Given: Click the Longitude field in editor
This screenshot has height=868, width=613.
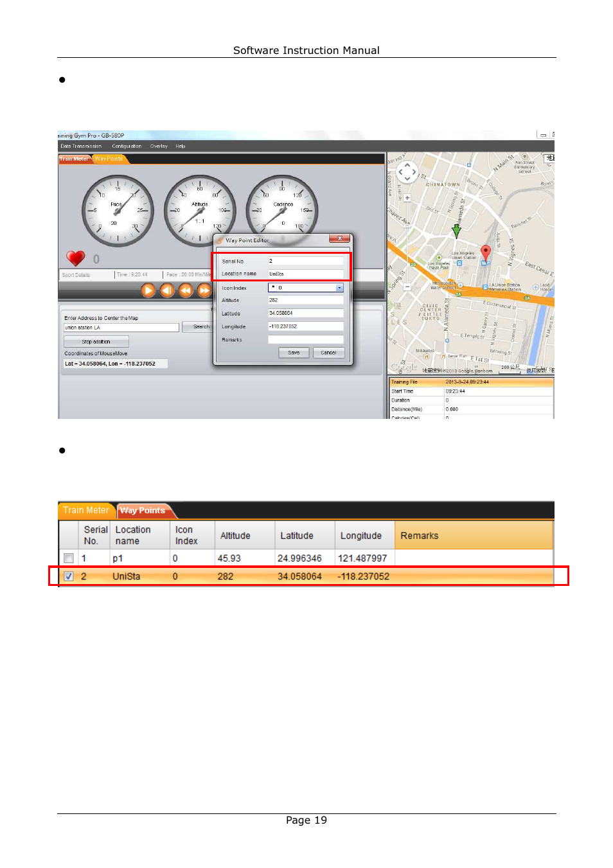Looking at the screenshot, I should [x=306, y=326].
